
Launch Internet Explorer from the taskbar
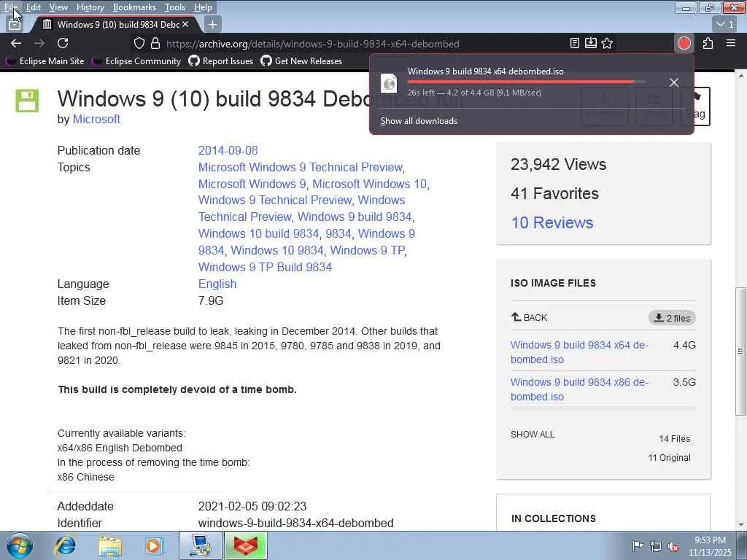point(65,545)
